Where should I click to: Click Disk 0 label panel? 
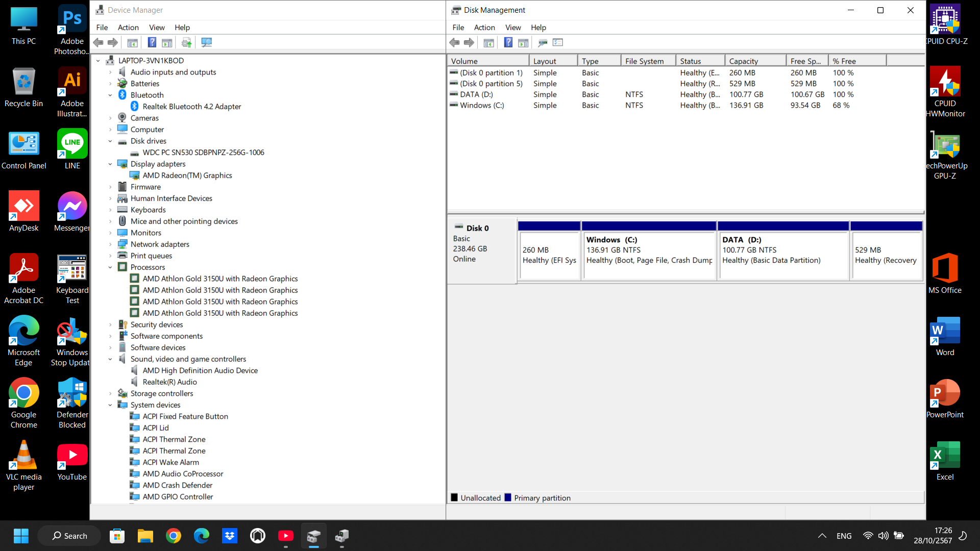click(x=482, y=251)
